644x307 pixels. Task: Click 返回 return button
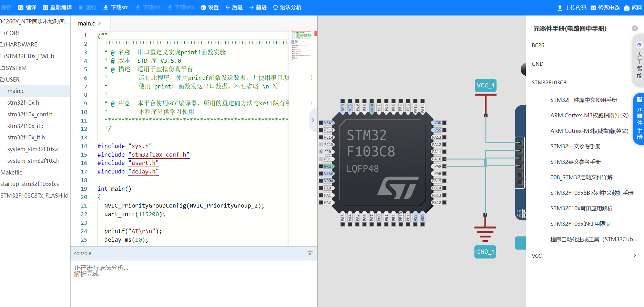[633, 8]
